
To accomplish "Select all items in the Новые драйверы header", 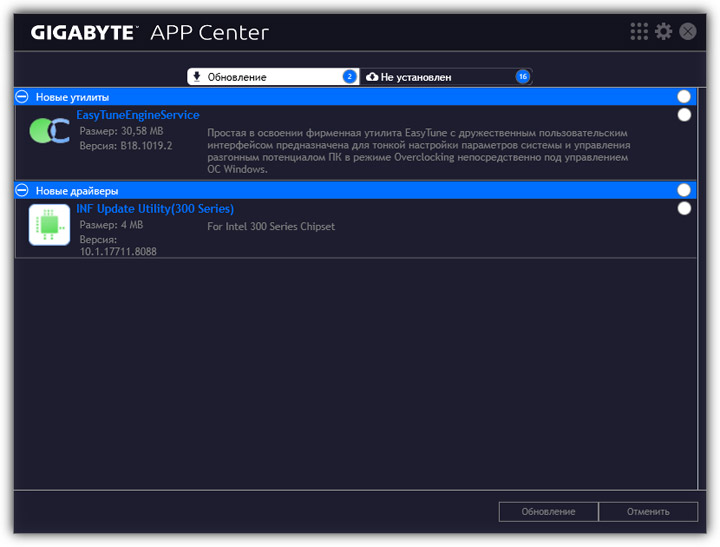I will click(684, 190).
